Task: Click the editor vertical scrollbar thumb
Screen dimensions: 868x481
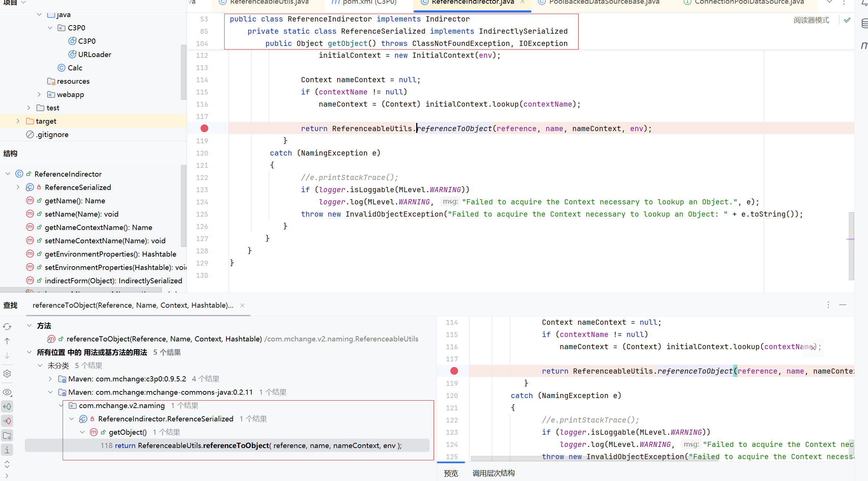Action: tap(851, 246)
